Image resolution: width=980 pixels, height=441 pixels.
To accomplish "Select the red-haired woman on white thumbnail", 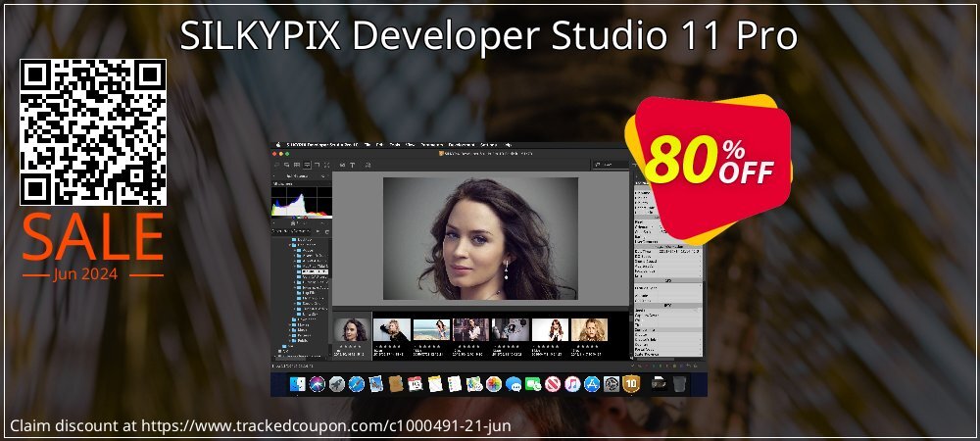I will 550,330.
